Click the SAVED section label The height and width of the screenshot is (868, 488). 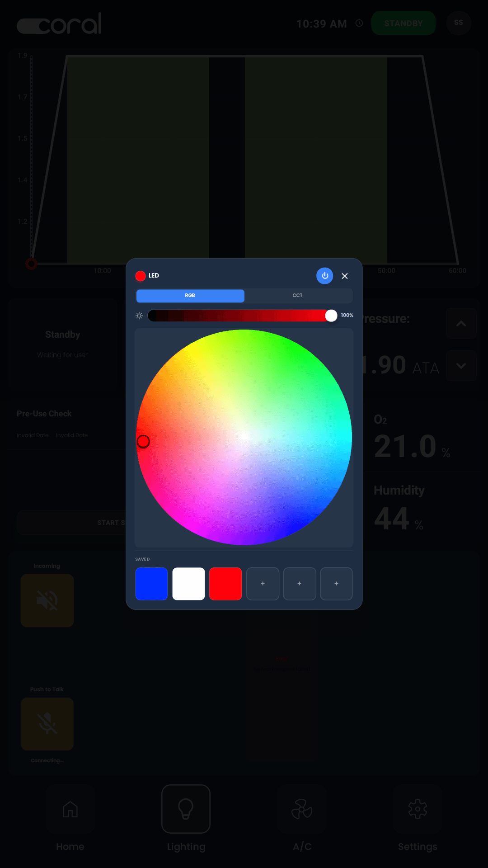point(142,559)
